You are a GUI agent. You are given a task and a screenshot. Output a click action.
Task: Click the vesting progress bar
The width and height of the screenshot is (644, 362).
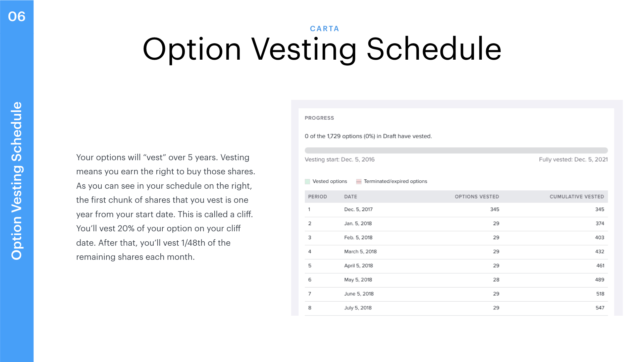(x=456, y=150)
